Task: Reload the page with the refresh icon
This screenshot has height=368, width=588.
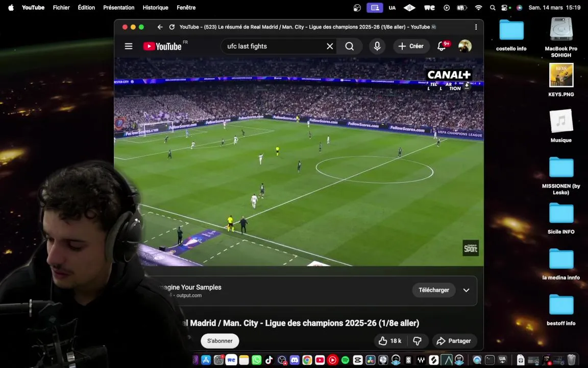Action: pos(171,27)
